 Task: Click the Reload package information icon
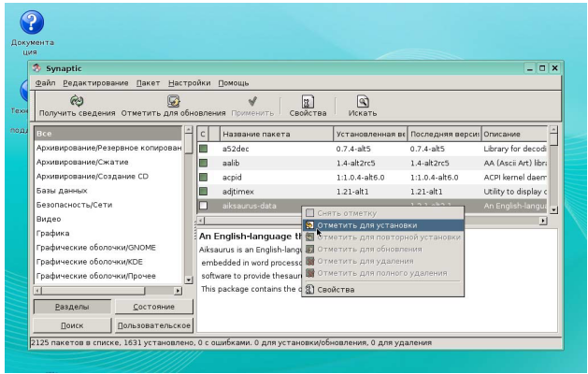click(77, 101)
